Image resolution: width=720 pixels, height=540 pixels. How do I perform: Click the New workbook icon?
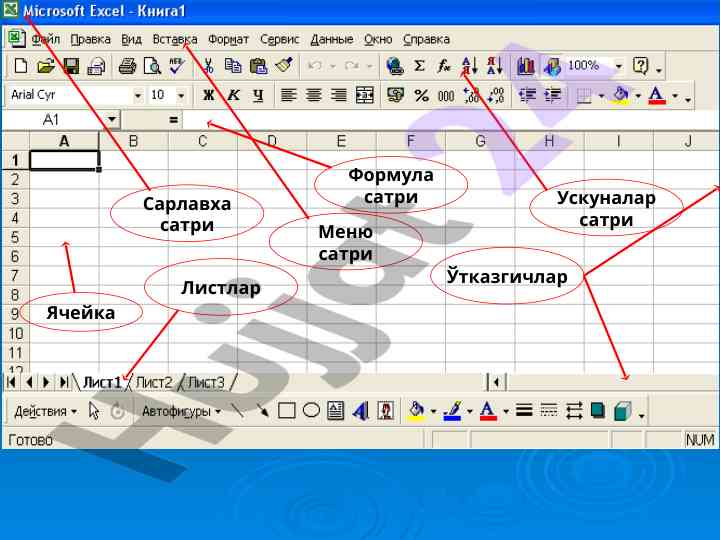coord(21,66)
